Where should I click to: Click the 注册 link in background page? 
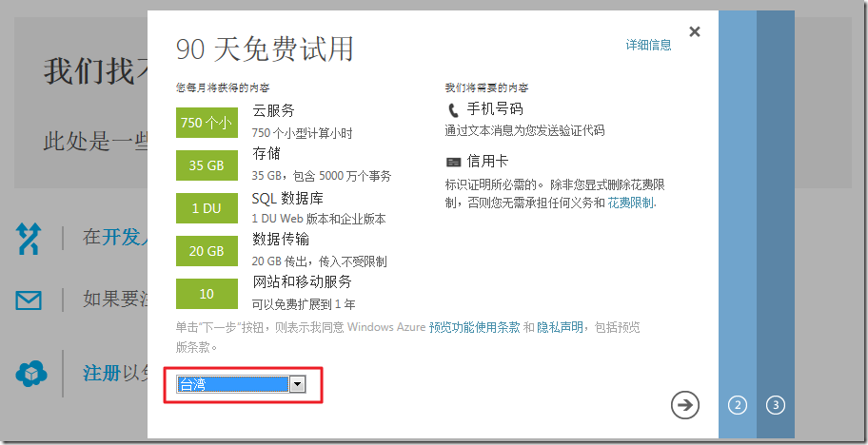(101, 374)
